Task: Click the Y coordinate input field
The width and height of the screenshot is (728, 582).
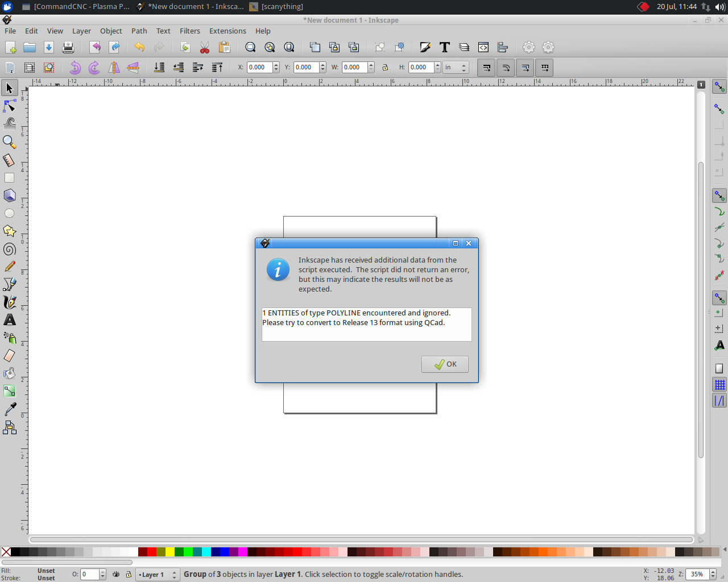Action: 306,67
